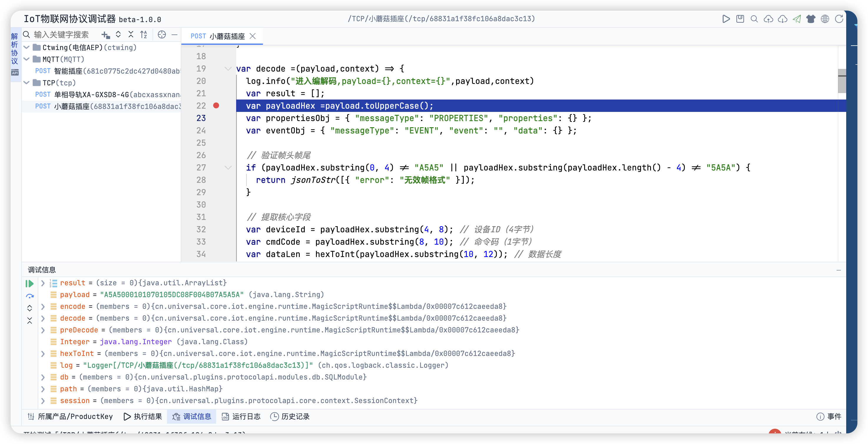The height and width of the screenshot is (444, 868).
Task: Click the globe language icon
Action: pos(825,19)
